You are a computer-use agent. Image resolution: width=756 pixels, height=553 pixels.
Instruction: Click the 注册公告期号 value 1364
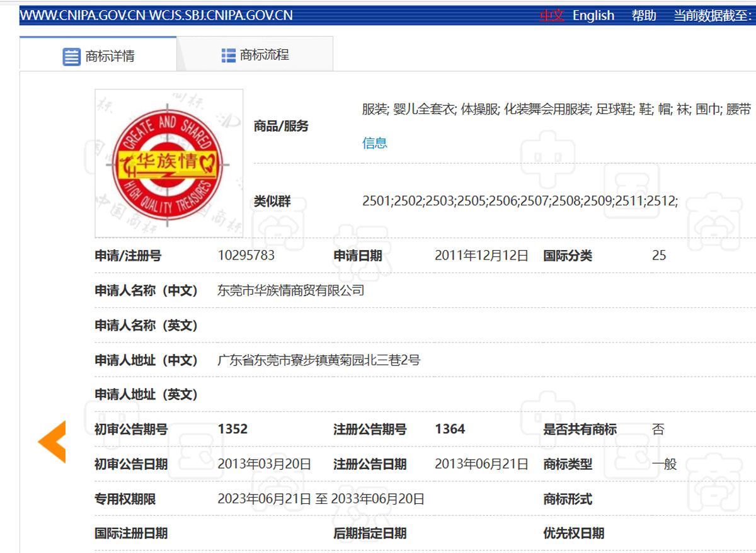[450, 429]
